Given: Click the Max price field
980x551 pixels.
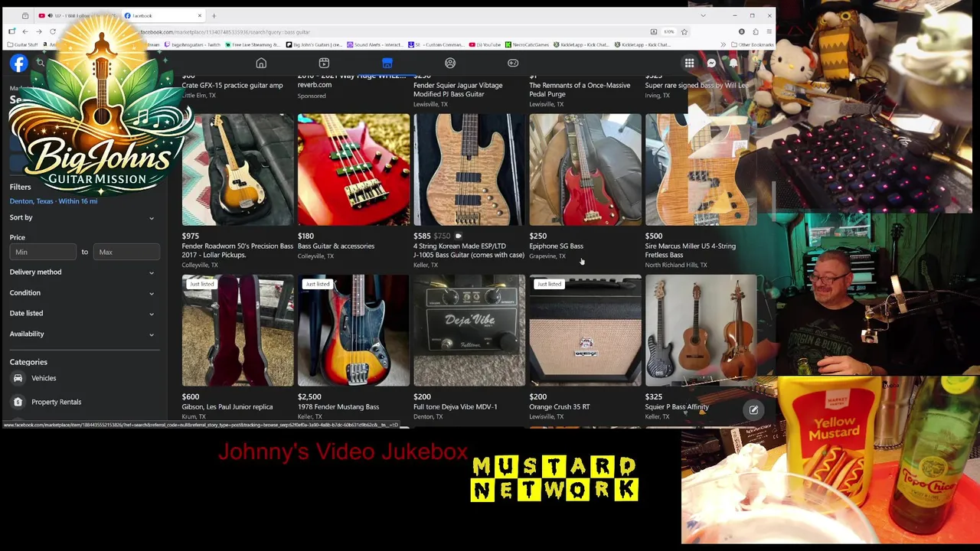Looking at the screenshot, I should 127,252.
